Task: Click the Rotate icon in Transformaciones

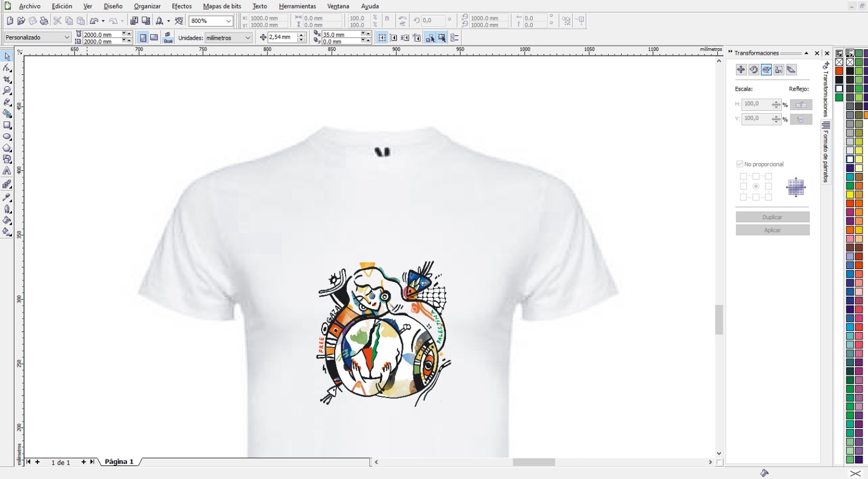Action: click(x=754, y=69)
